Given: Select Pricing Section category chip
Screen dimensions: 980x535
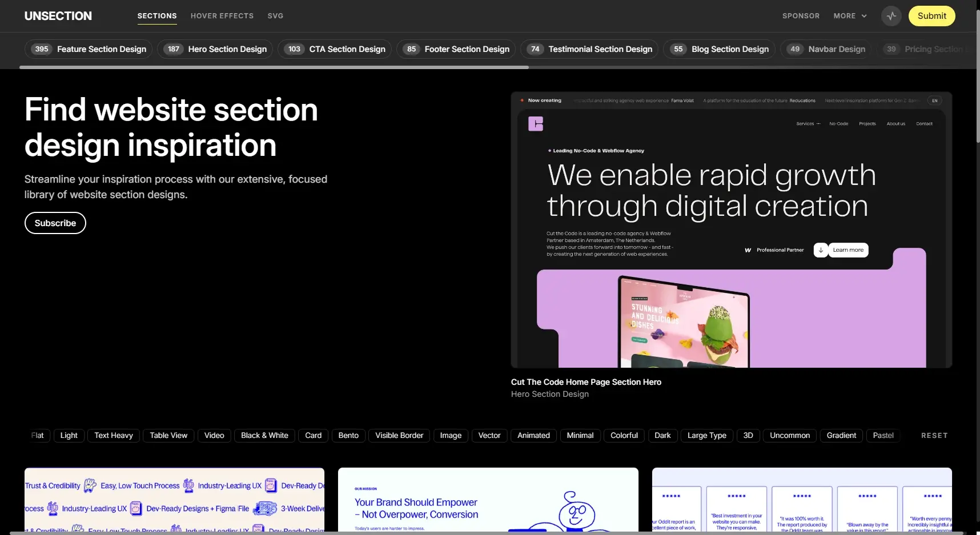Looking at the screenshot, I should [925, 49].
